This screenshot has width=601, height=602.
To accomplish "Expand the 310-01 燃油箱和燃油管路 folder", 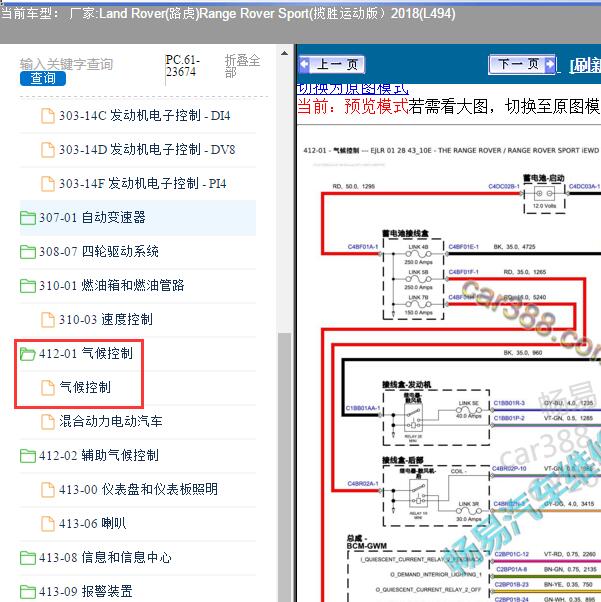I will pyautogui.click(x=111, y=286).
